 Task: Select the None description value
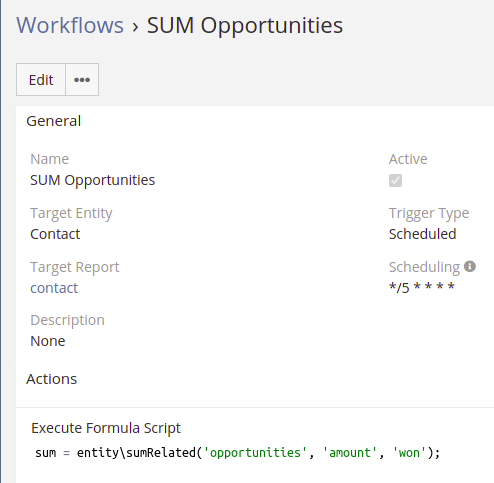48,341
